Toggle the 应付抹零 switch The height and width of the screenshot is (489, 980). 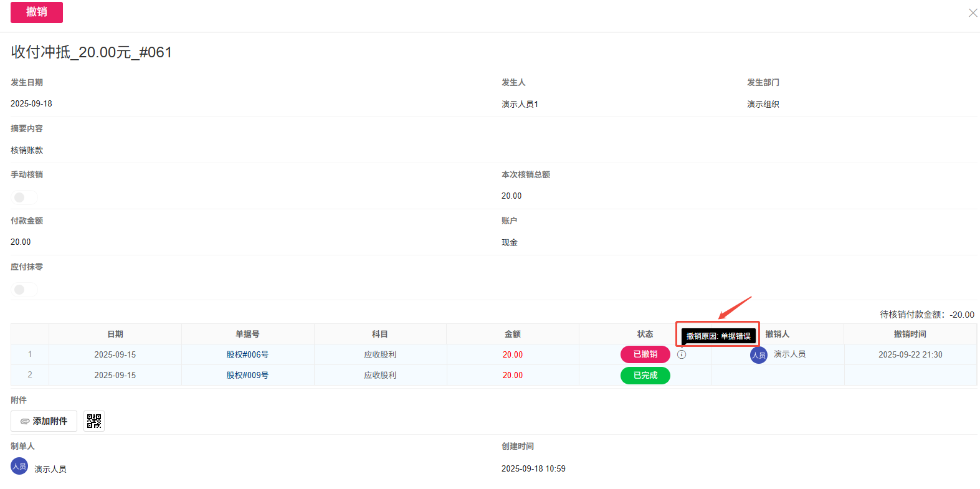24,290
